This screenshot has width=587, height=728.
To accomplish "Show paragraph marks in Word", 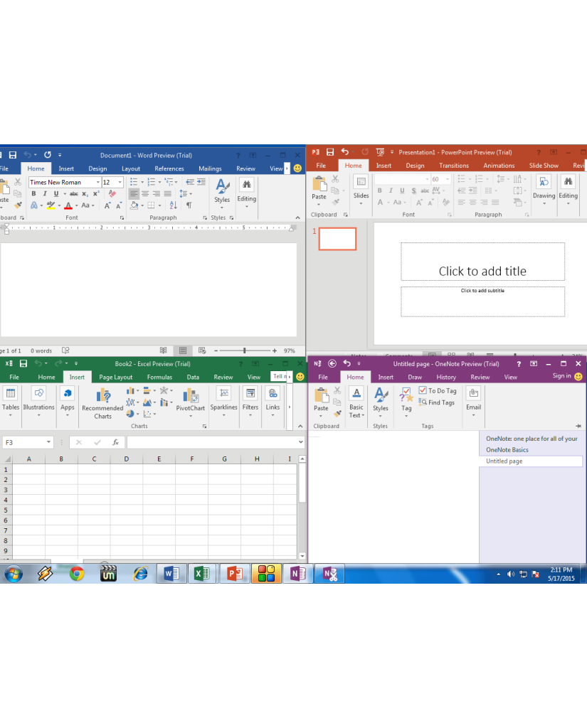I will click(189, 205).
